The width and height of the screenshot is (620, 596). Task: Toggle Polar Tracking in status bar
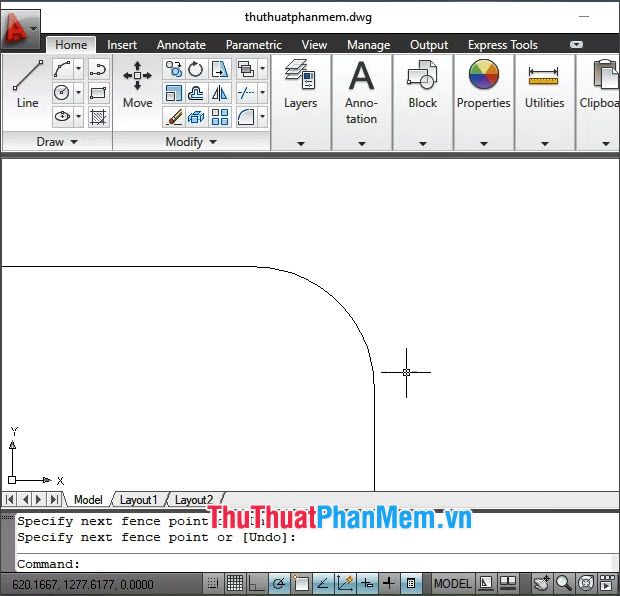279,583
